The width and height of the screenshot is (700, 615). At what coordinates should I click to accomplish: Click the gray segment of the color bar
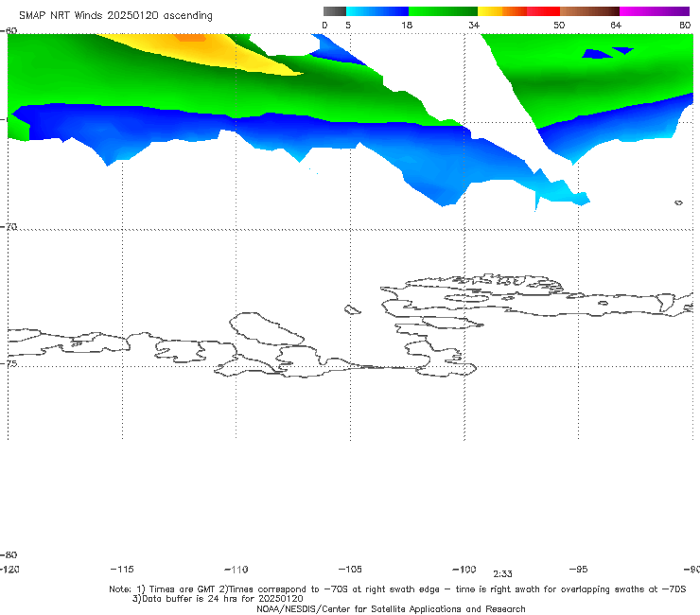[335, 11]
